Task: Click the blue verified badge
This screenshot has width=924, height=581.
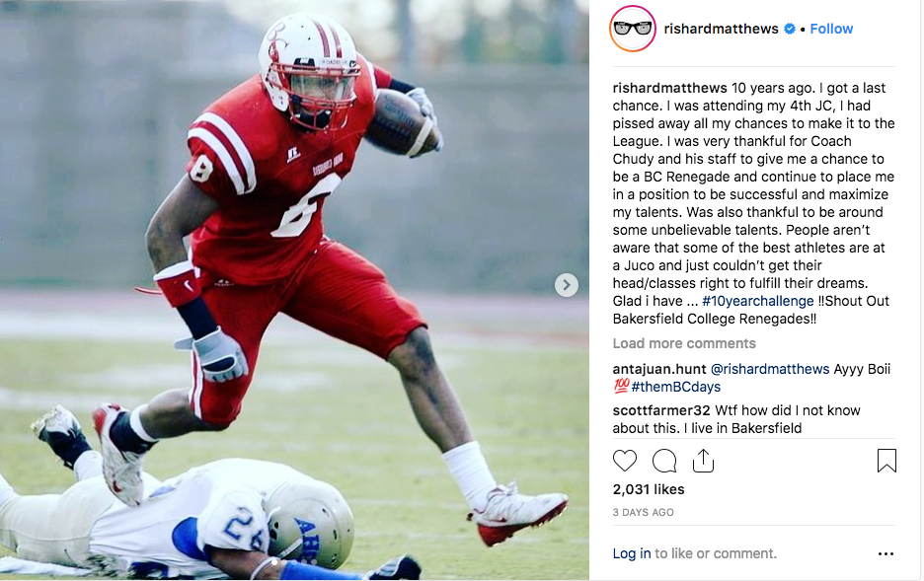Action: [790, 29]
